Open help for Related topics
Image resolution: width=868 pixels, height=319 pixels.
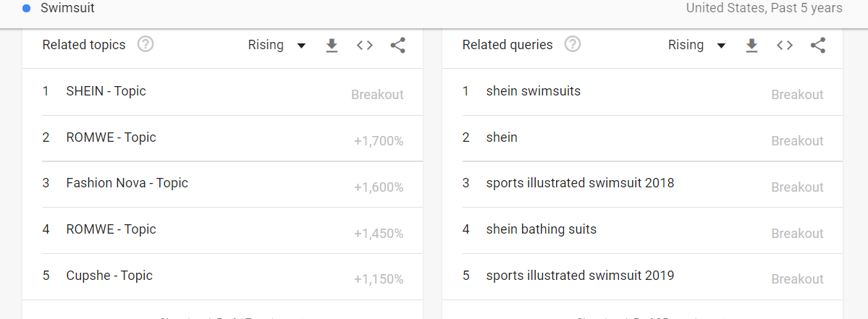146,44
